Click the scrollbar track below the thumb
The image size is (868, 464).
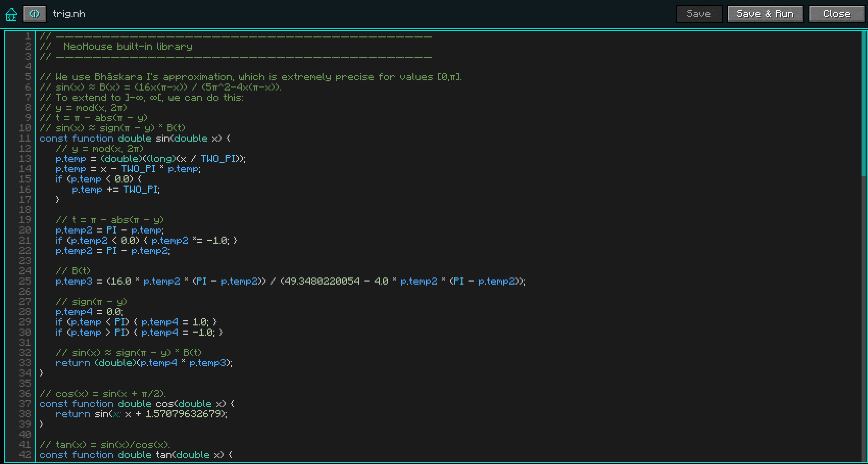click(864, 319)
